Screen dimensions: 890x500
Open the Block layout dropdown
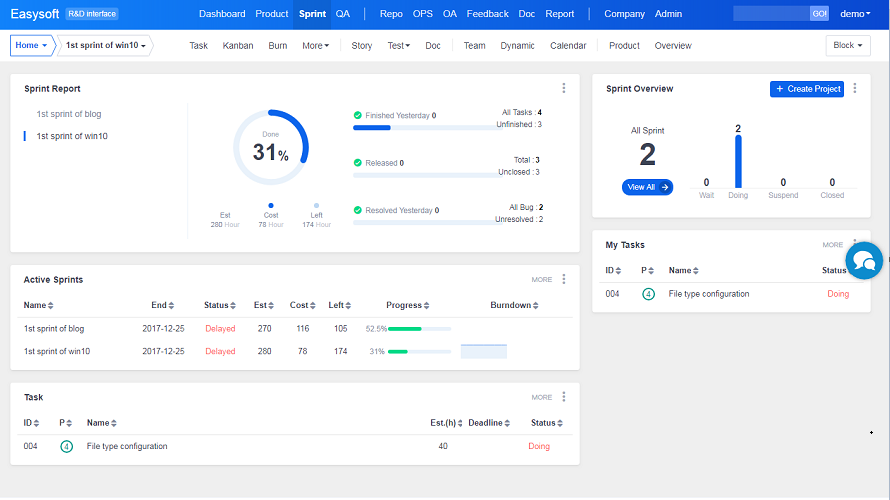(848, 46)
